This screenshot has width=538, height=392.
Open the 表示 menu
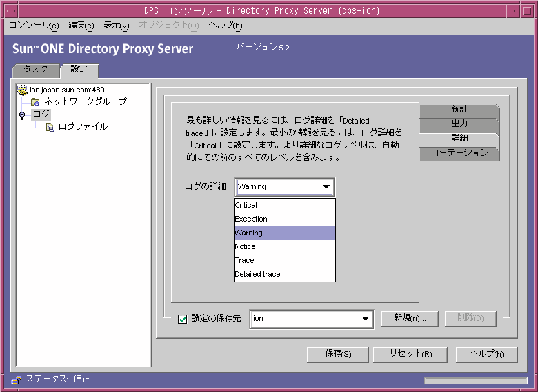(x=117, y=26)
